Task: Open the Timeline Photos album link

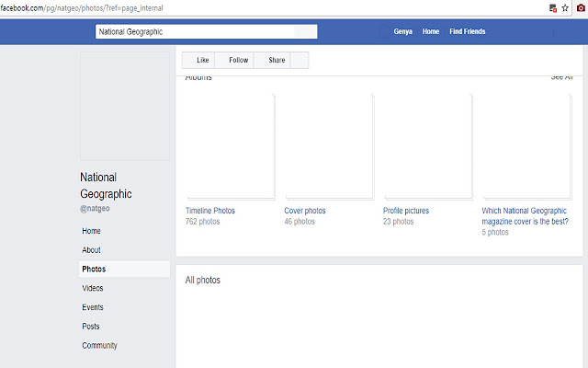Action: pos(210,211)
